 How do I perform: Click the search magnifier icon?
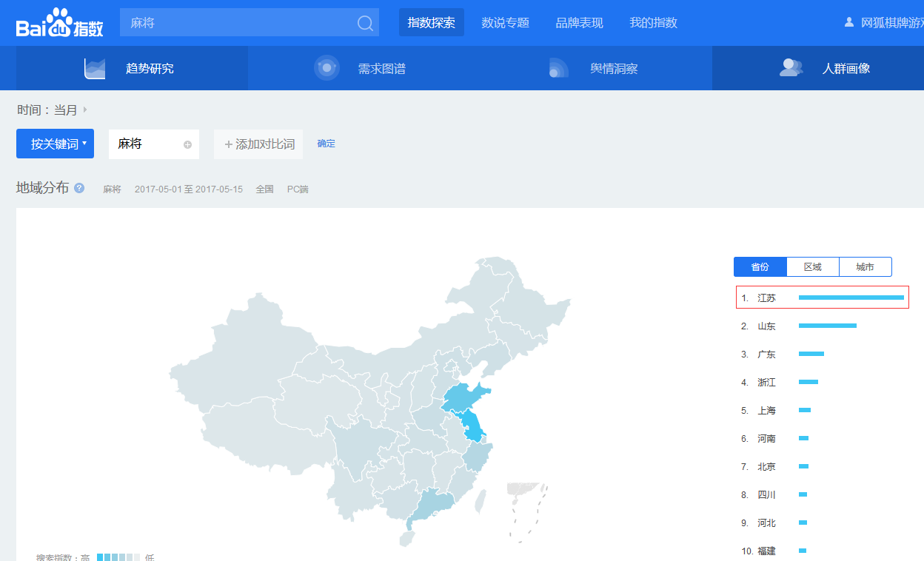[365, 23]
